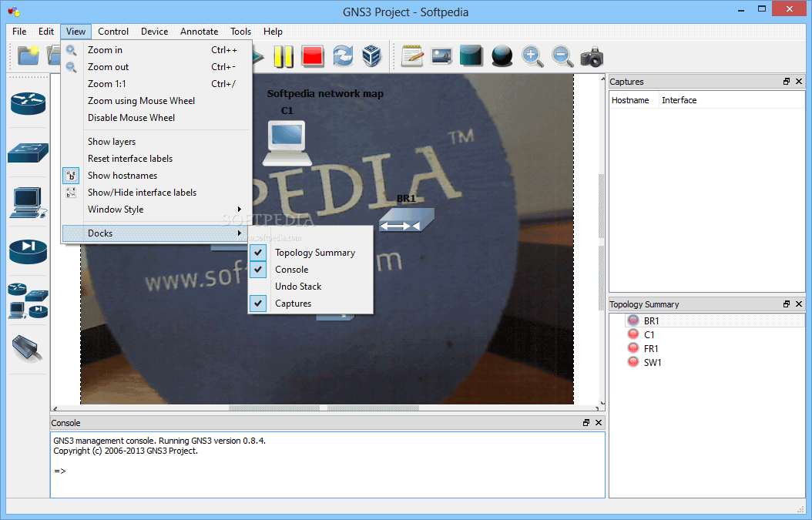This screenshot has width=812, height=520.
Task: Browse all devices sidebar icon
Action: pos(28,300)
